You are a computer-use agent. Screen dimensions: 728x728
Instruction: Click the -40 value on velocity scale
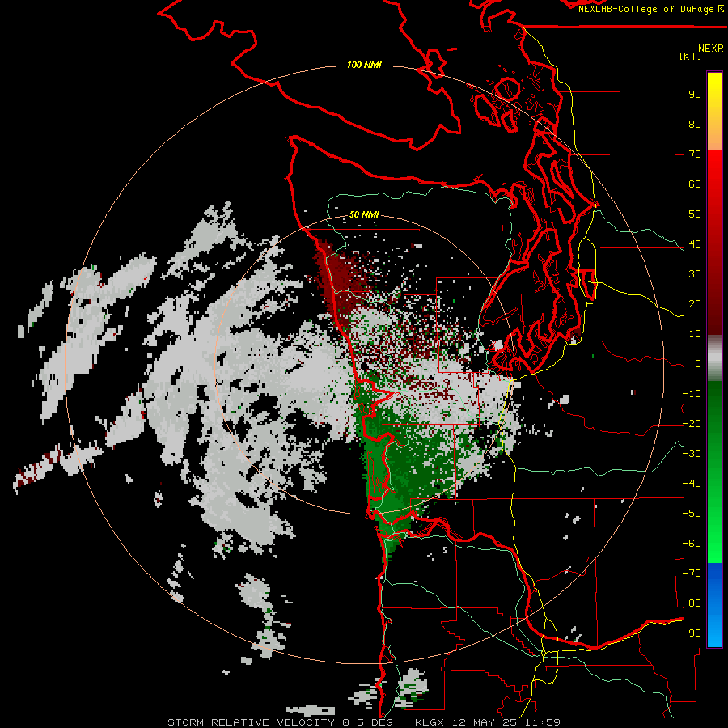click(x=692, y=484)
